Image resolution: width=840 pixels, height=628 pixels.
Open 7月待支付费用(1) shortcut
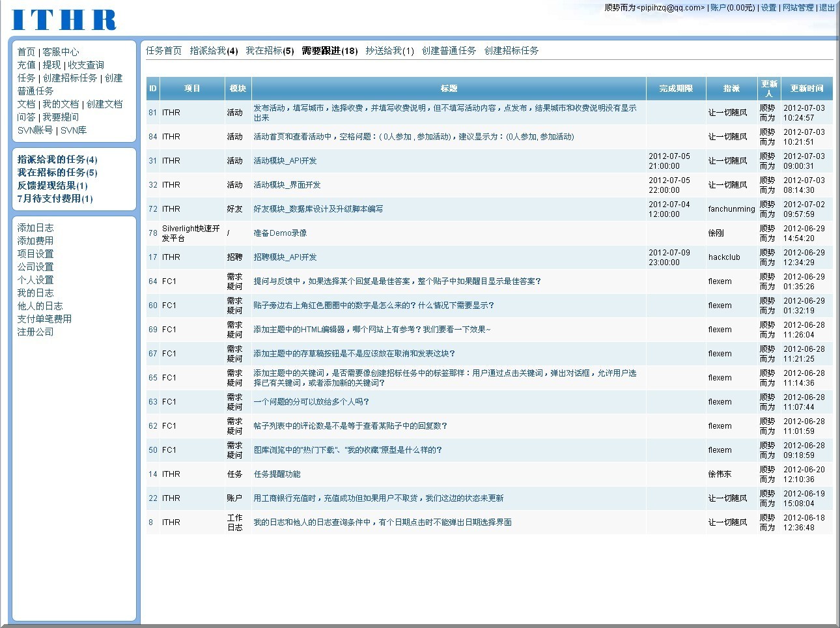(x=55, y=199)
